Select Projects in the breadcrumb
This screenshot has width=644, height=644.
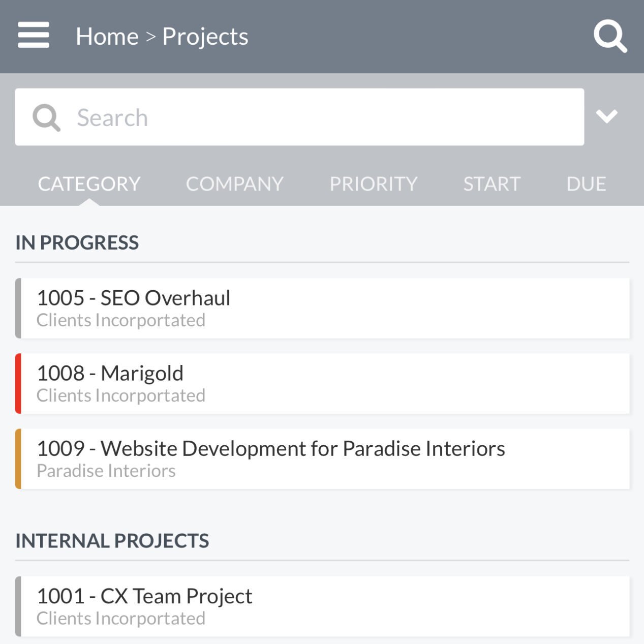point(205,37)
